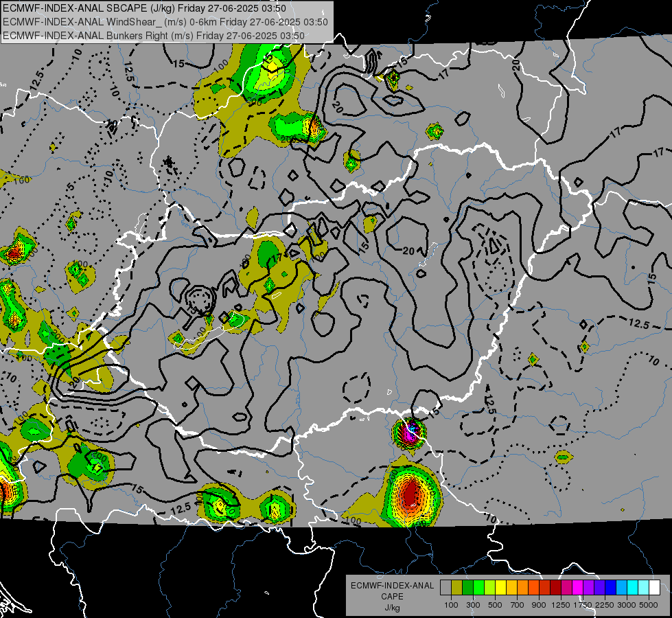The height and width of the screenshot is (618, 672).
Task: Click the legend value 1250
Action: point(561,605)
